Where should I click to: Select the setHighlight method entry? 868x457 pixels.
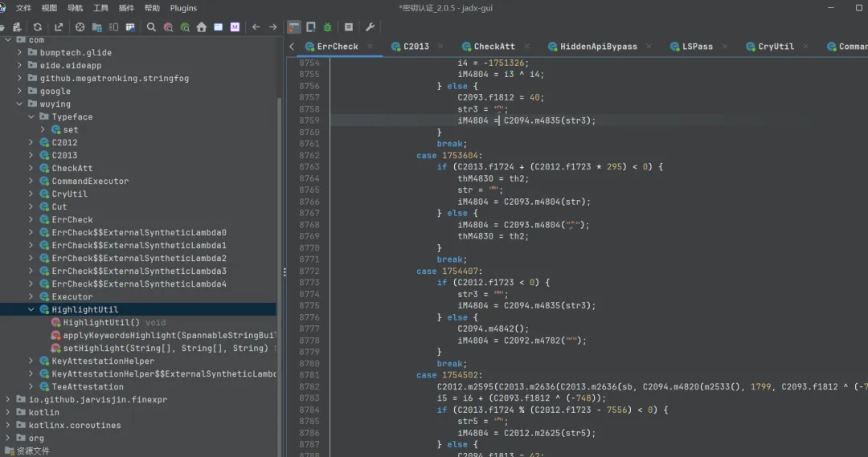pos(164,349)
